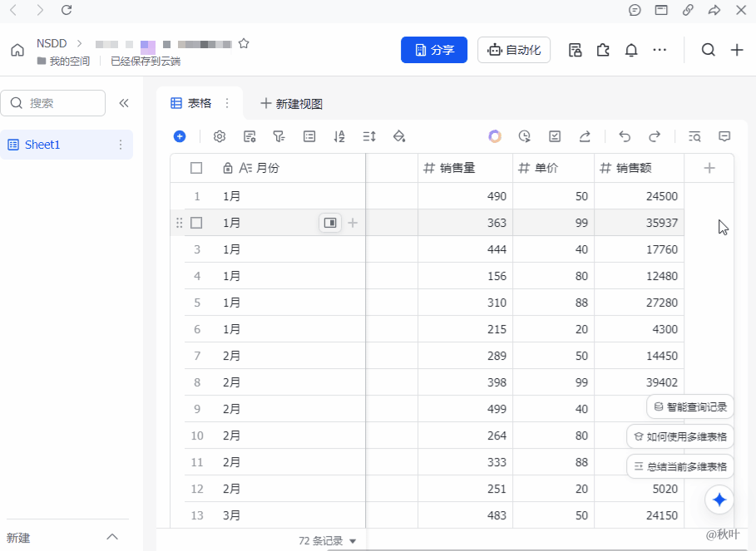The height and width of the screenshot is (551, 756).
Task: Click the 分享 share button
Action: (x=433, y=50)
